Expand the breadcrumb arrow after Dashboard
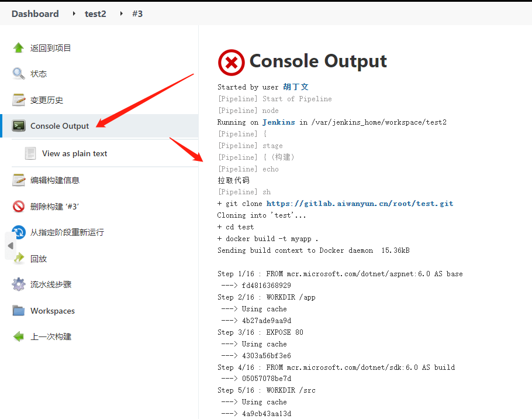532x419 pixels. pyautogui.click(x=74, y=13)
